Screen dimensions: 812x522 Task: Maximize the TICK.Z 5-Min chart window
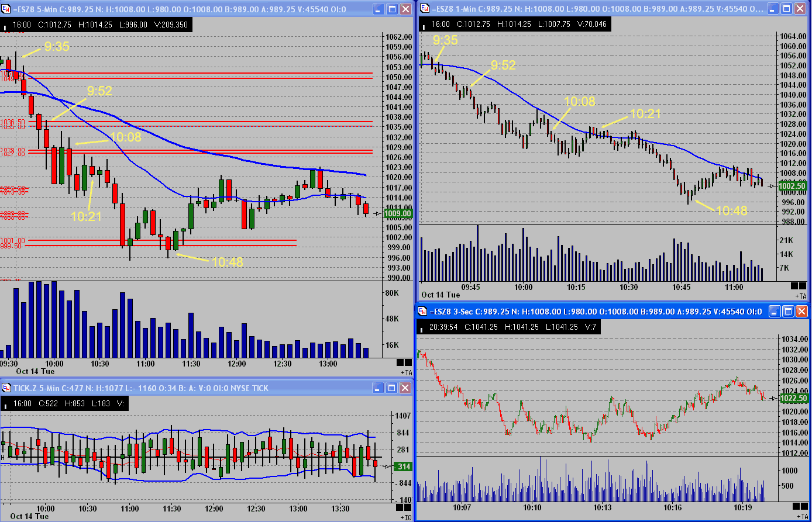[391, 388]
